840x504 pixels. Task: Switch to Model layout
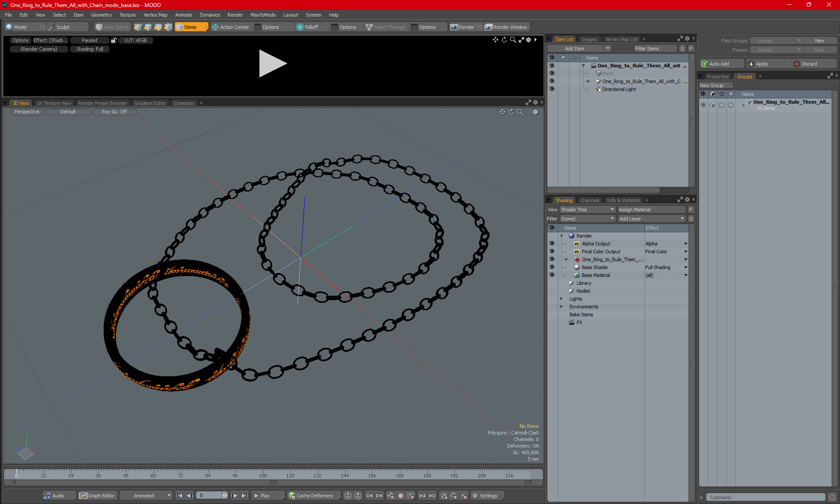24,27
